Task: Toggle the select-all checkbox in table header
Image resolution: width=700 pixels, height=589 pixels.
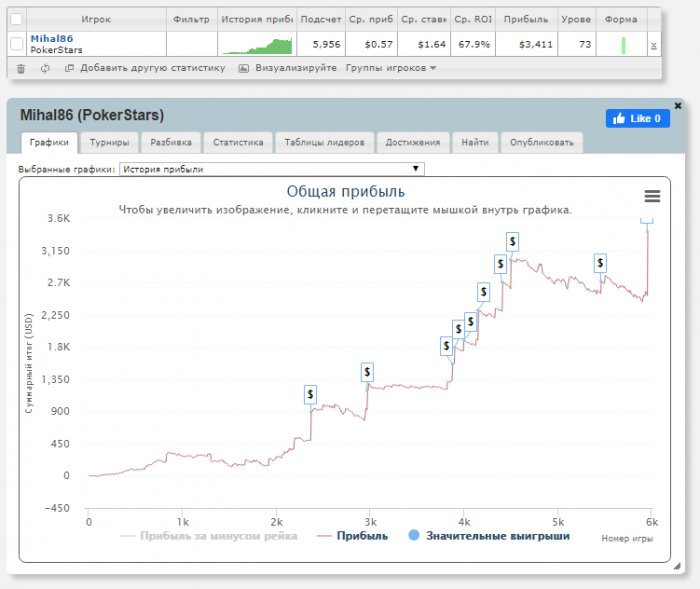Action: (16, 18)
